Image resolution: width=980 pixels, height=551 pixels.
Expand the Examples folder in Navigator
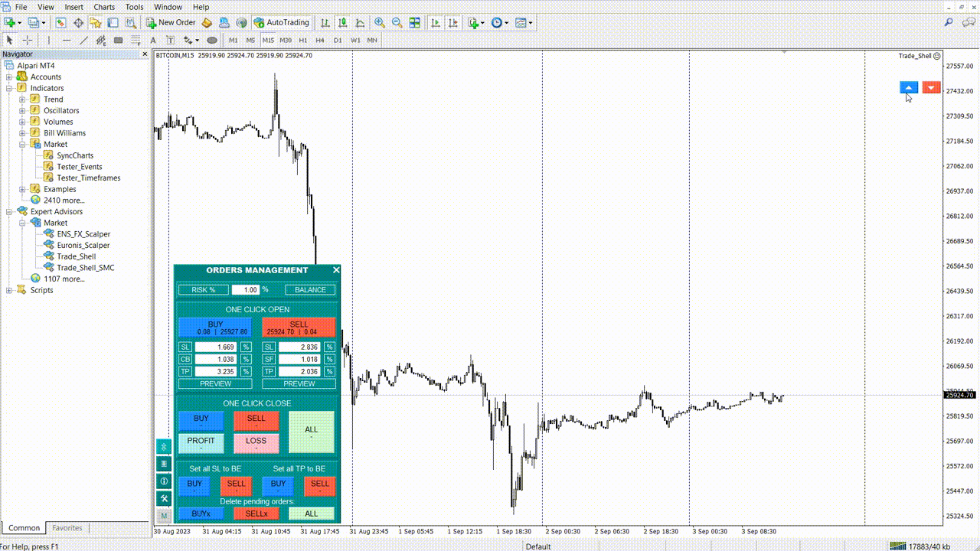point(24,188)
